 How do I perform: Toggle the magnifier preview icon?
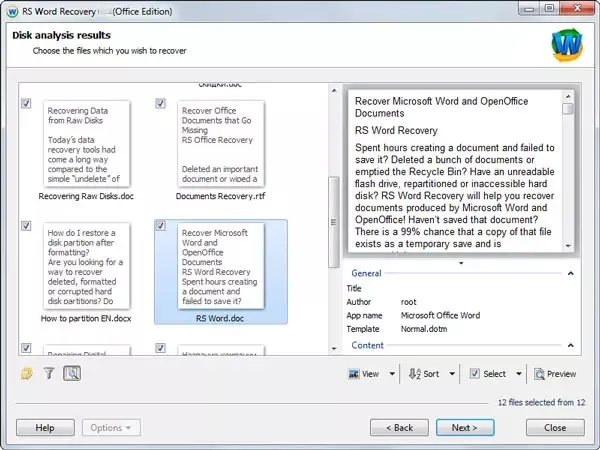coord(72,373)
